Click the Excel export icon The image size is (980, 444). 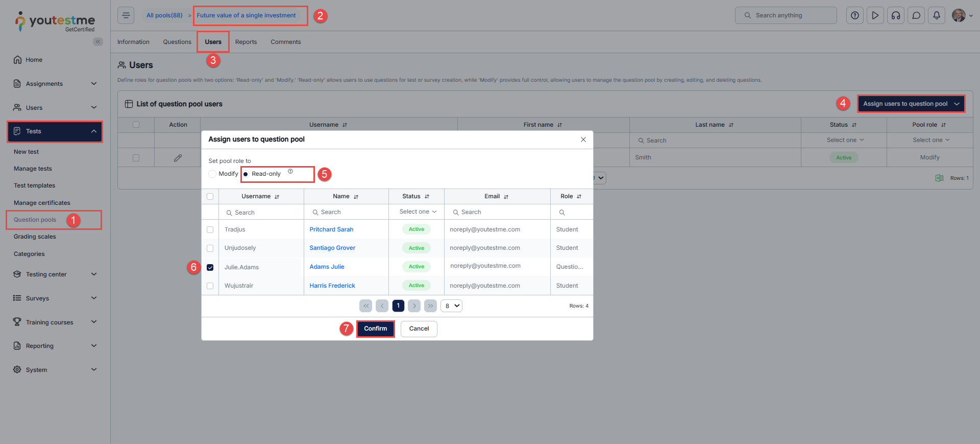[939, 178]
